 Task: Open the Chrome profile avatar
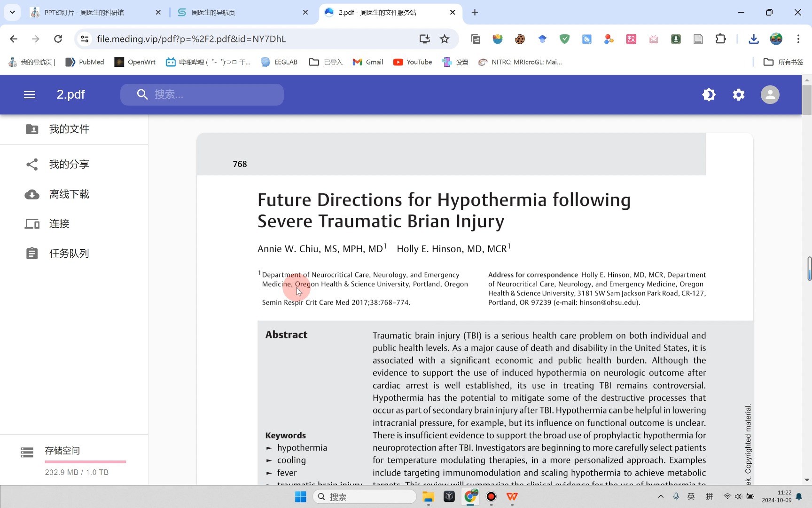(x=776, y=39)
